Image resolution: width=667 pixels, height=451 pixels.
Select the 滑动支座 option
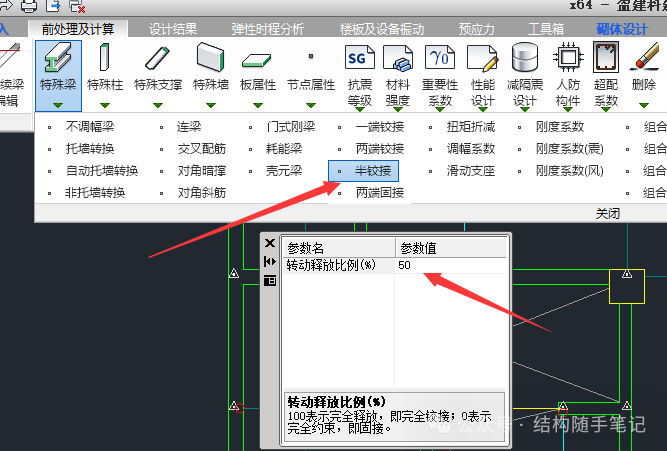(x=471, y=171)
